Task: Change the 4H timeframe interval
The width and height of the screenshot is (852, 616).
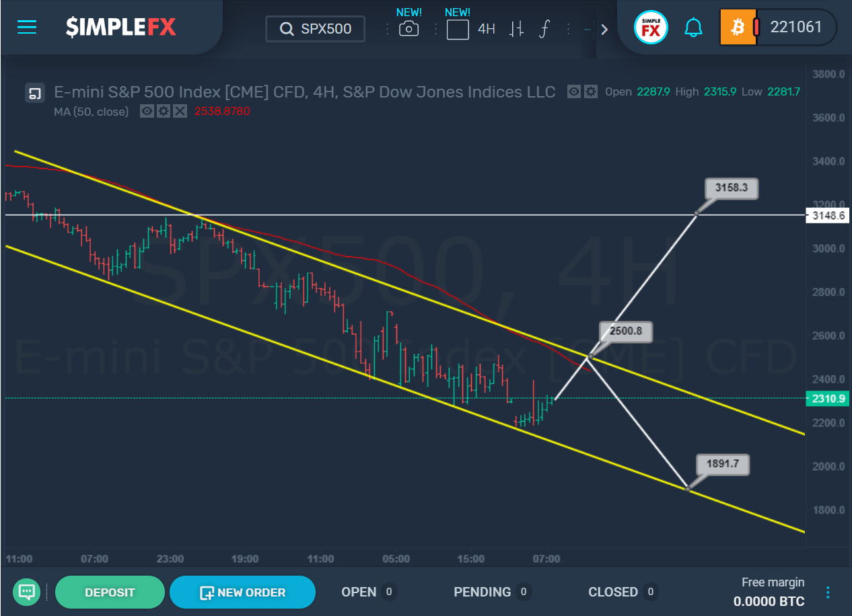Action: point(487,29)
